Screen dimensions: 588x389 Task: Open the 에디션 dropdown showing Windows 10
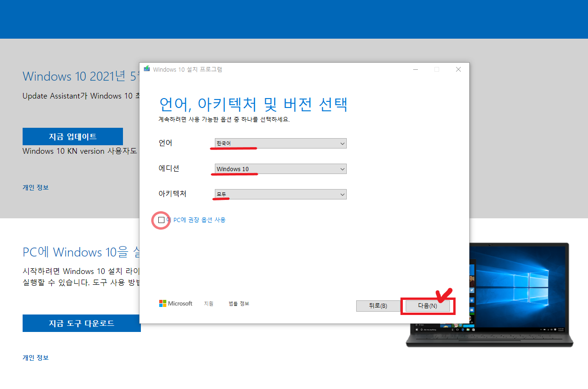(280, 169)
